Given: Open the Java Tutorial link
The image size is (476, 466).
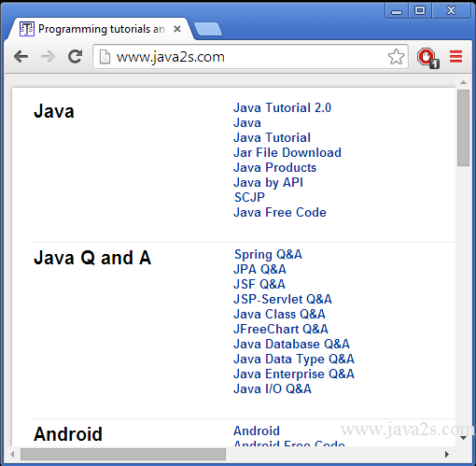Looking at the screenshot, I should 272,137.
